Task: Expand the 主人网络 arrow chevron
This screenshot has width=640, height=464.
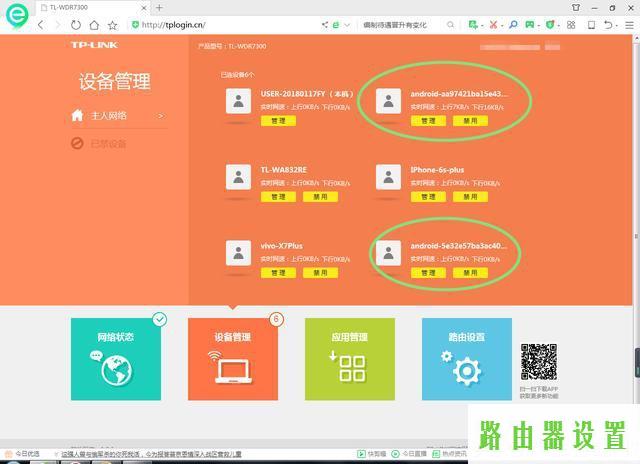Action: pyautogui.click(x=161, y=116)
